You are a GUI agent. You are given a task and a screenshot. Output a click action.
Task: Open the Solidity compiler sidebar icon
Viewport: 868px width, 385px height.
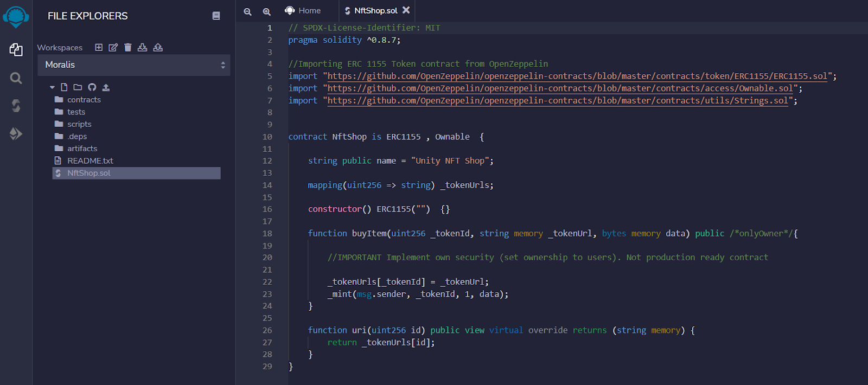click(x=16, y=106)
